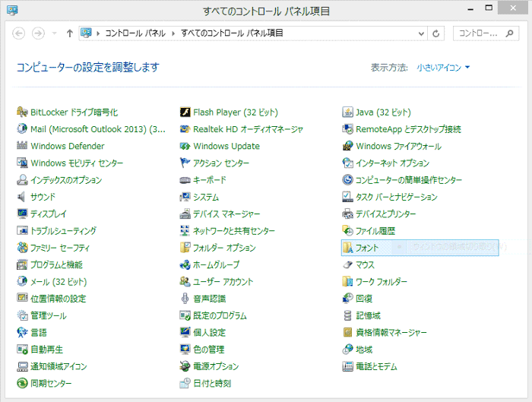The image size is (532, 402).
Task: Open the 日付と時刻 icon
Action: click(x=185, y=383)
